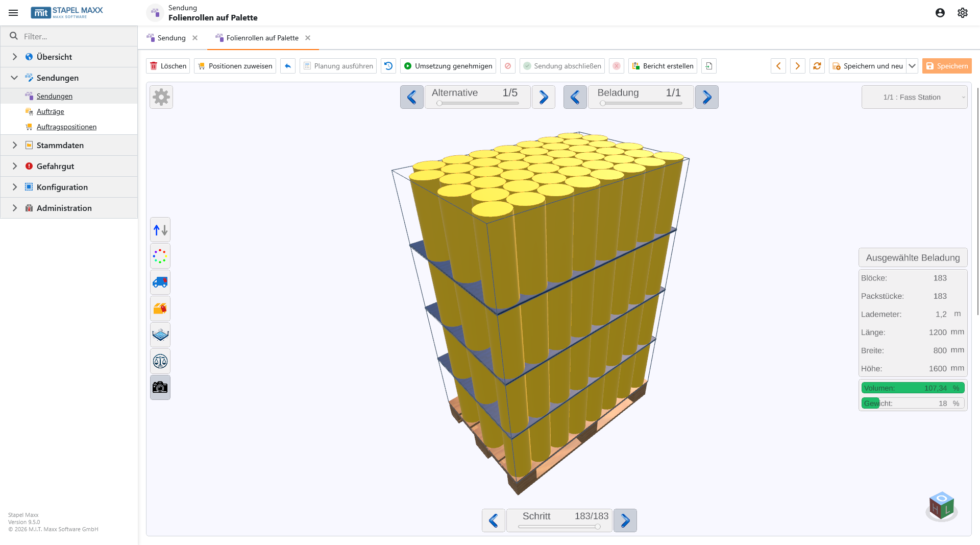Open application settings gear in header
Image resolution: width=980 pixels, height=545 pixels.
point(963,13)
